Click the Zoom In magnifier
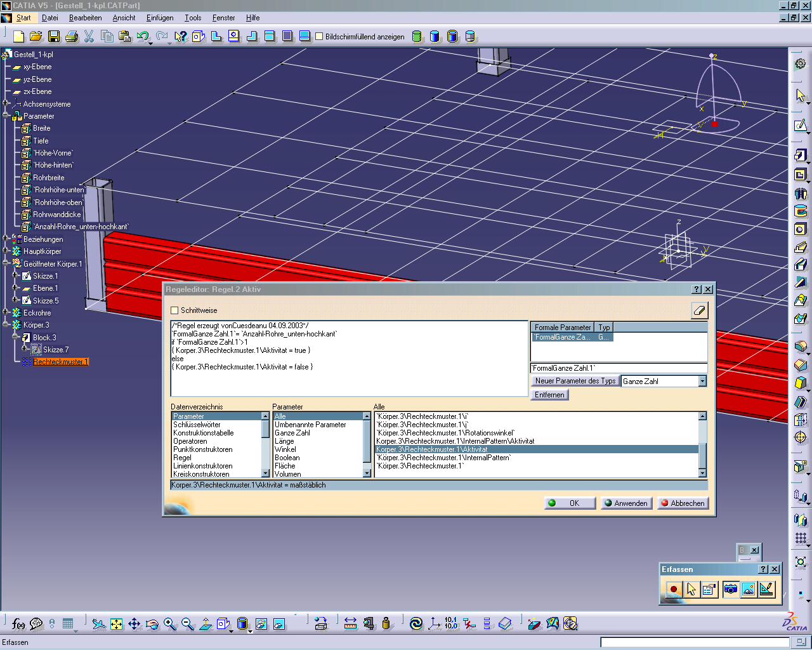The height and width of the screenshot is (650, 812). pyautogui.click(x=170, y=624)
